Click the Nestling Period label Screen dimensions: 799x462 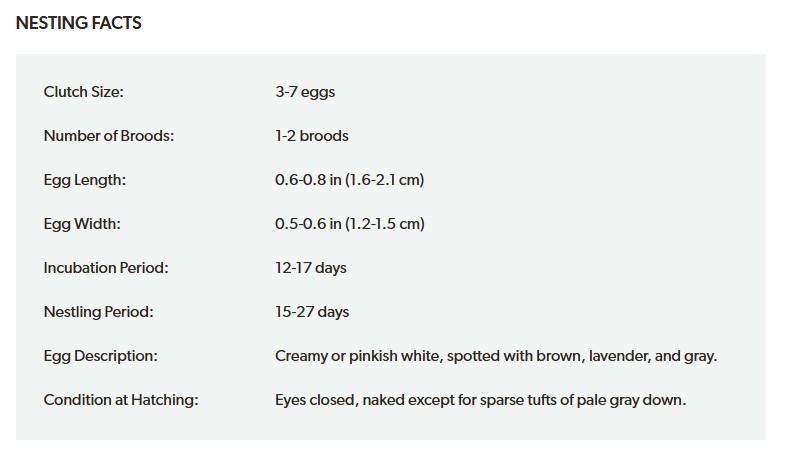pyautogui.click(x=98, y=312)
